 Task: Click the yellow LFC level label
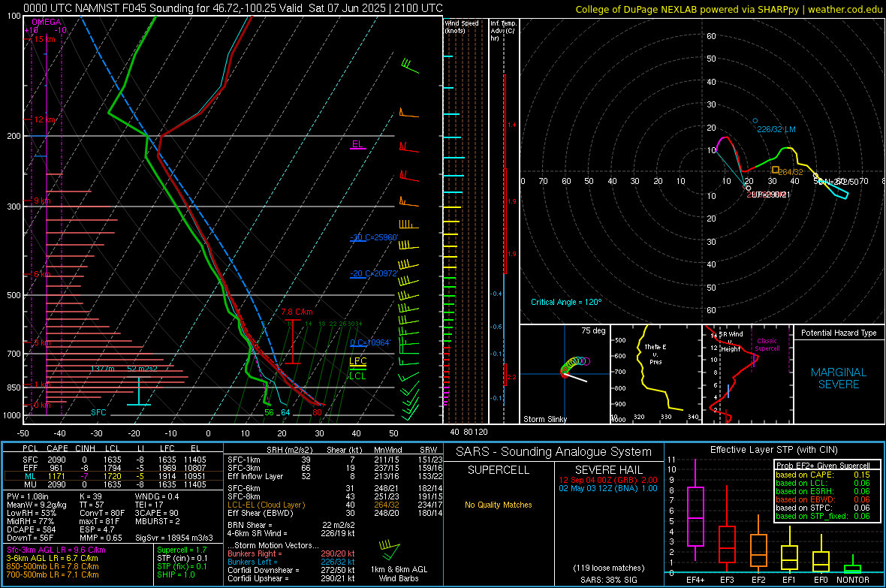click(357, 361)
